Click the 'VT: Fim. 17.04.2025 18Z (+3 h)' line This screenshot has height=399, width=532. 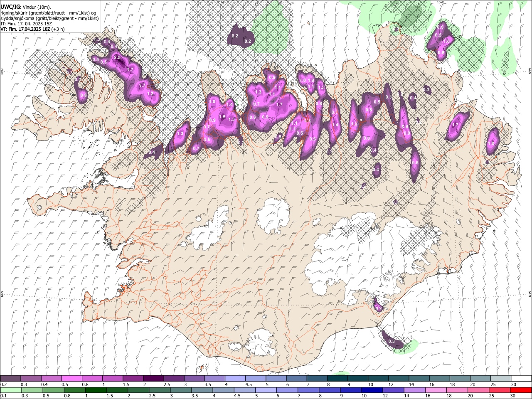(x=32, y=30)
